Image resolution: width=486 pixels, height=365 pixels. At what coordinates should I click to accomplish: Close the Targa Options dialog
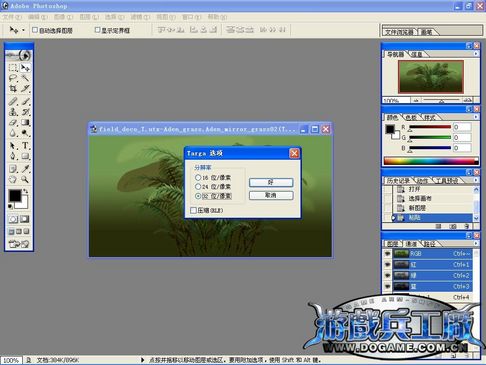point(294,153)
